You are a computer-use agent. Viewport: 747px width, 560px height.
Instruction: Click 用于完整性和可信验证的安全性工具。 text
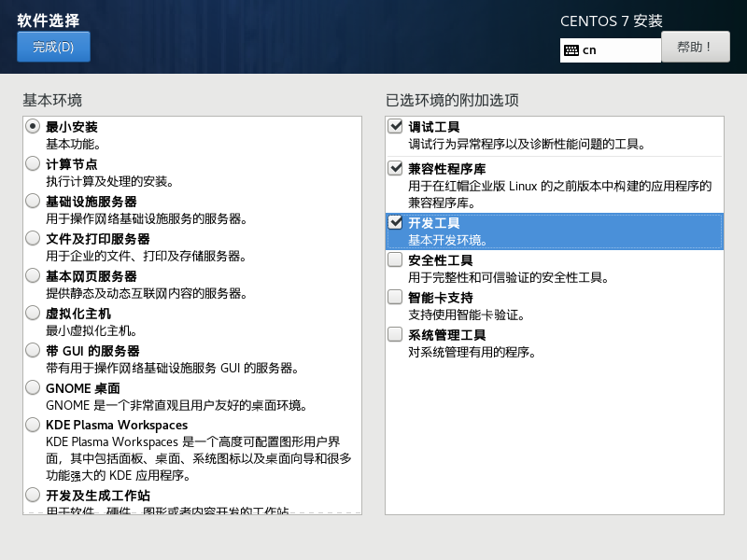(509, 277)
